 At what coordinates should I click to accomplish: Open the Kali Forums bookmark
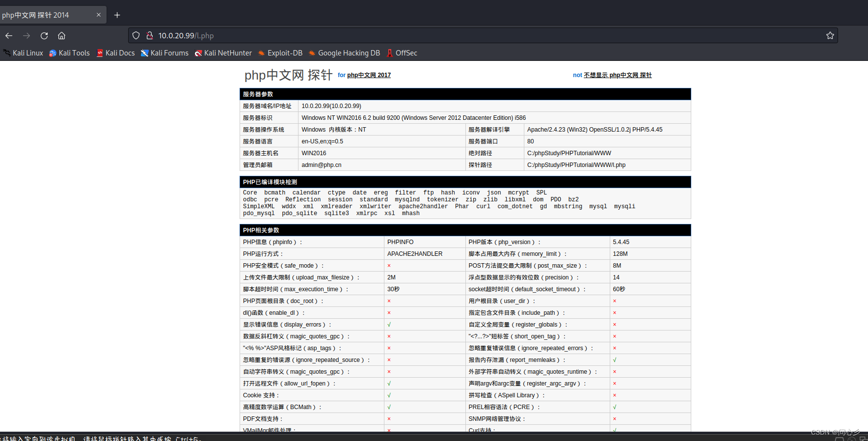pos(164,53)
